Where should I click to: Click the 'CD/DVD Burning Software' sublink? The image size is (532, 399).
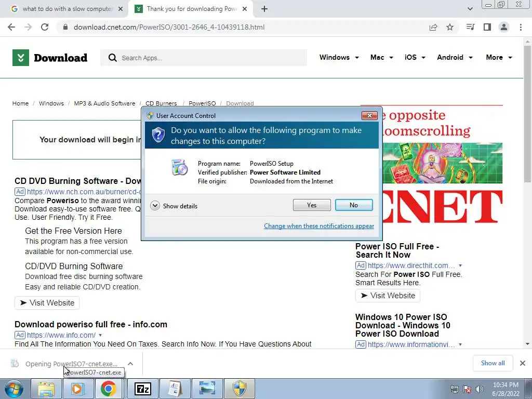pos(74,266)
